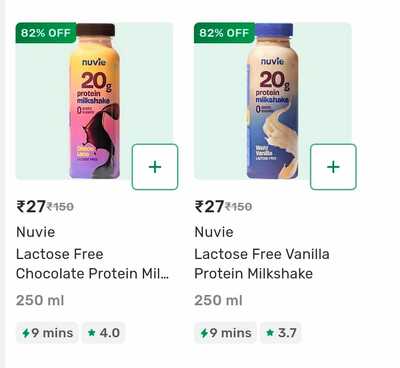This screenshot has width=400, height=368.
Task: Tap the 4.0 rating chip
Action: point(104,333)
